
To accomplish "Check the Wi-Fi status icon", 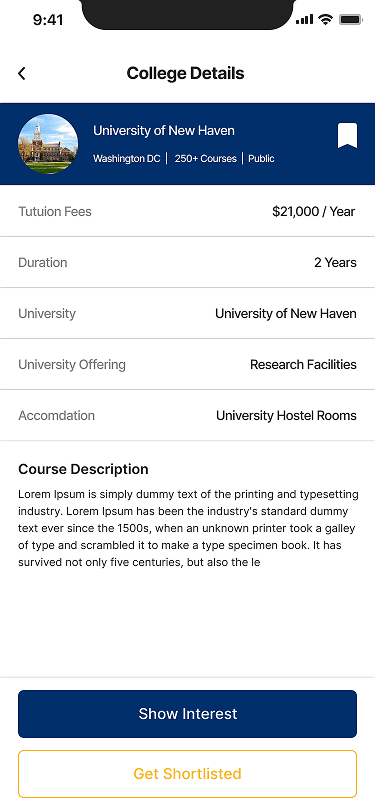I will tap(326, 20).
